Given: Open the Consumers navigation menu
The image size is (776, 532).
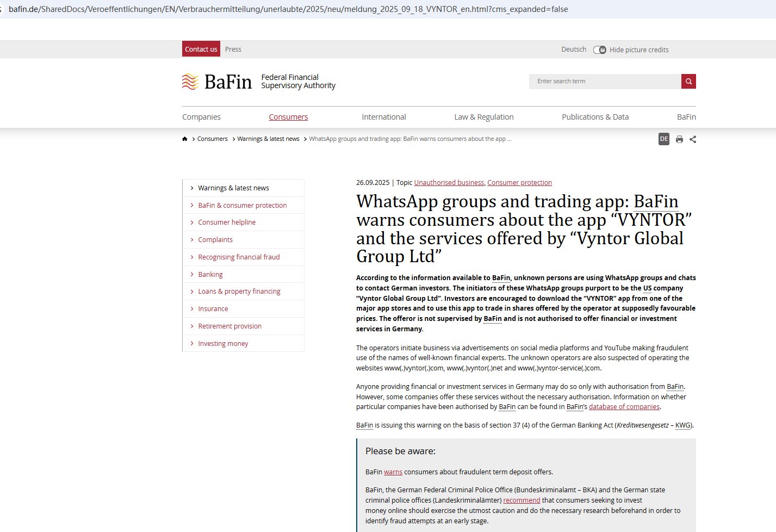Looking at the screenshot, I should (x=288, y=117).
